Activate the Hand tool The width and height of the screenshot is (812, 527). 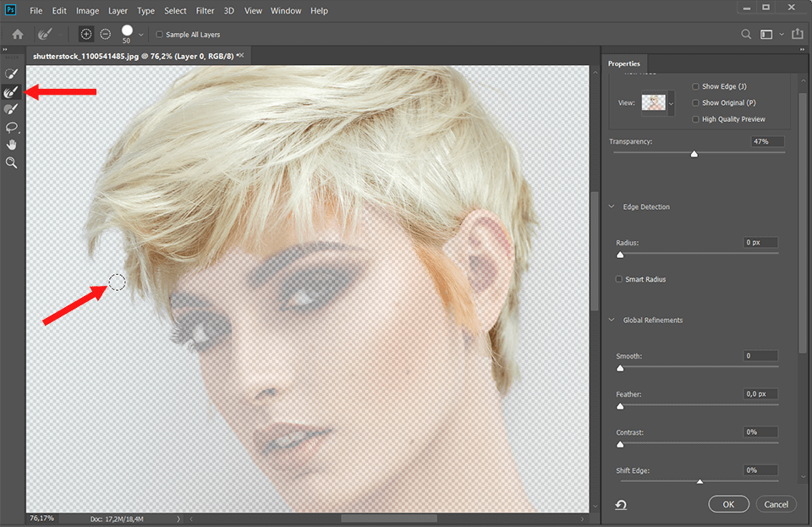point(11,144)
